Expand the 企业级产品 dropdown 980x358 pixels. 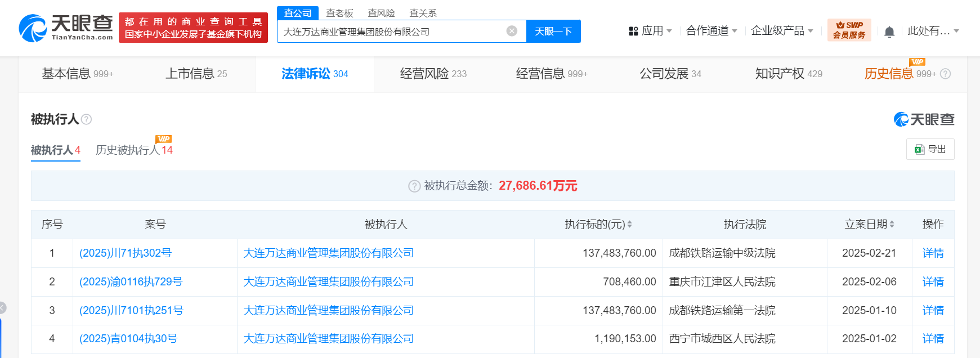click(x=782, y=31)
